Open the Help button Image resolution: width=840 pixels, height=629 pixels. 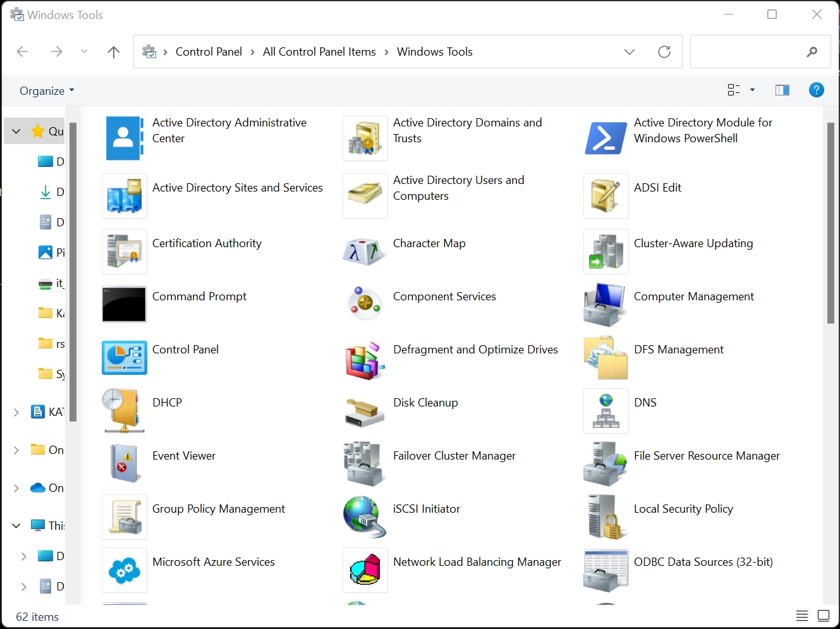pos(817,90)
